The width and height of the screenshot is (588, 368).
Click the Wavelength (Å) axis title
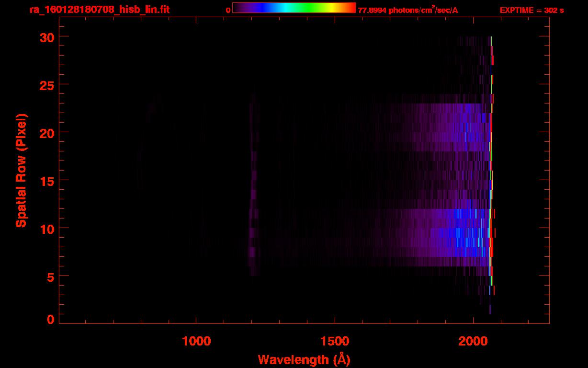pyautogui.click(x=304, y=359)
